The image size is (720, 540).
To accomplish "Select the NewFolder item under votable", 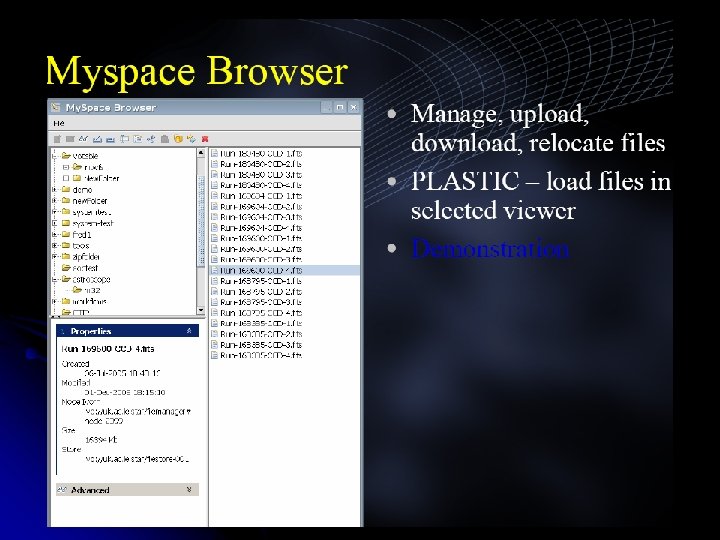I will [101, 178].
